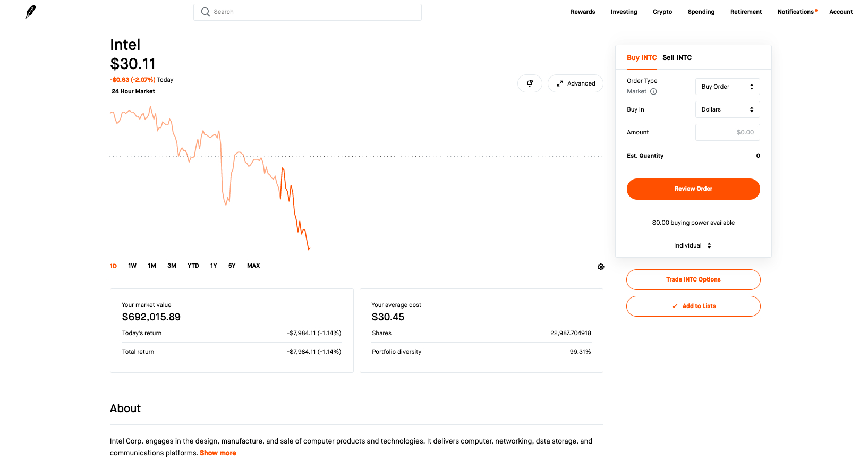Open the Advanced chart view

[575, 83]
